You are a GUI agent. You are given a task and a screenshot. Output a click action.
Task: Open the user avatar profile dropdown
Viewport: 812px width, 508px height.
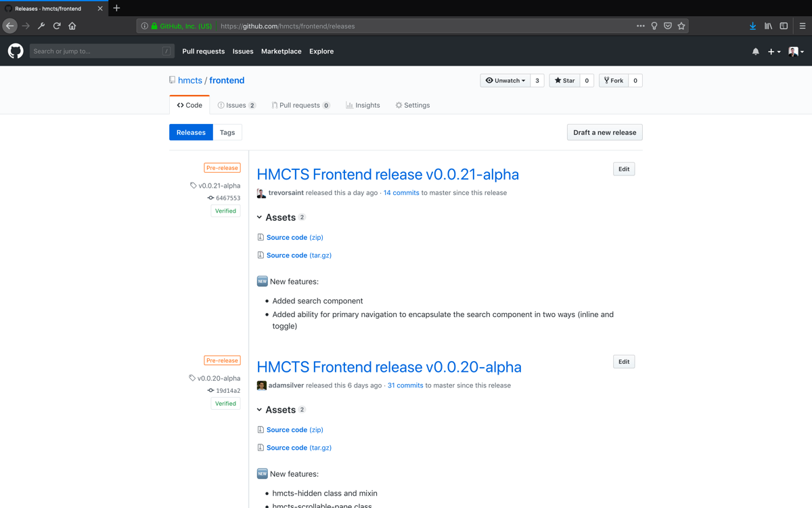[796, 51]
